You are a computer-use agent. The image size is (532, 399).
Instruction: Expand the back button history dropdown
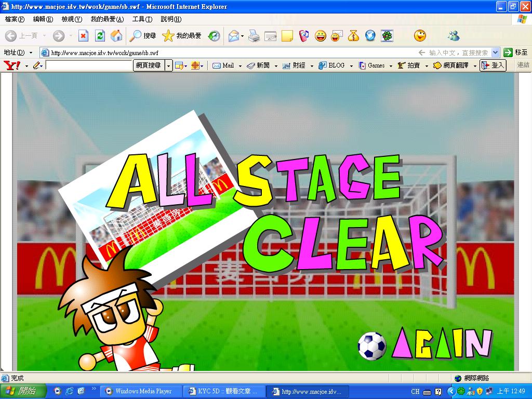click(44, 36)
